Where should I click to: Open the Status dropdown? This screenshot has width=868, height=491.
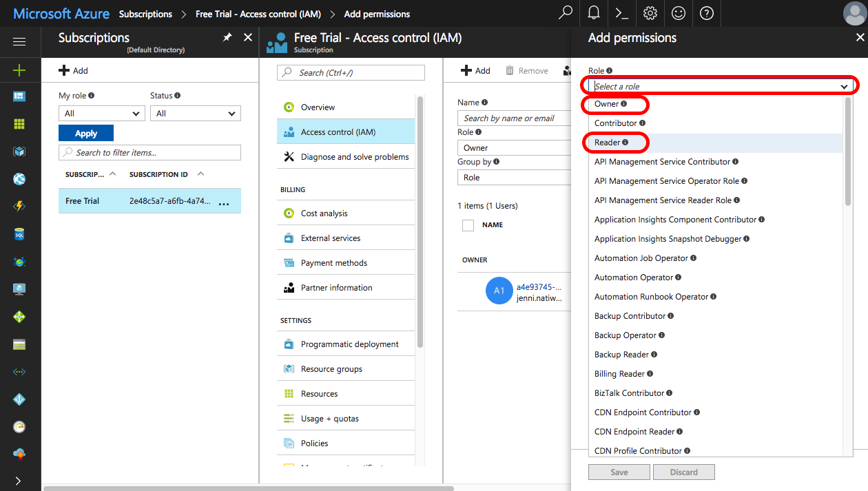point(196,114)
